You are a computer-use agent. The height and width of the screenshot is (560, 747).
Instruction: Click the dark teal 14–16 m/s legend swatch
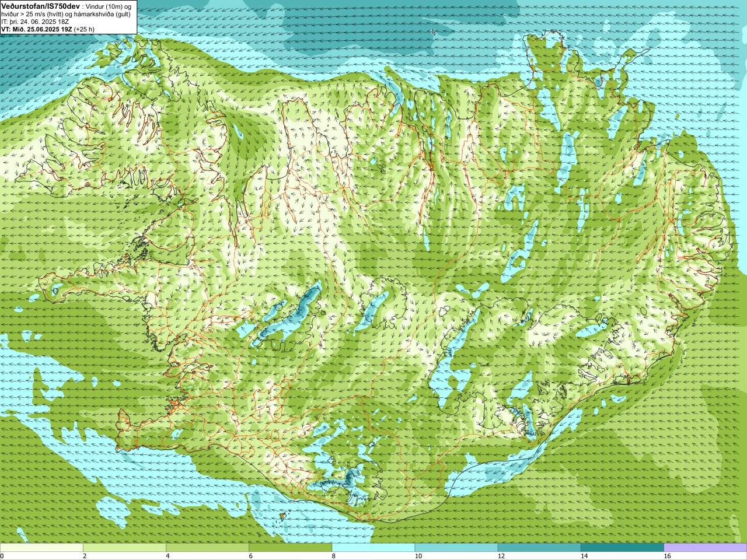(x=623, y=548)
